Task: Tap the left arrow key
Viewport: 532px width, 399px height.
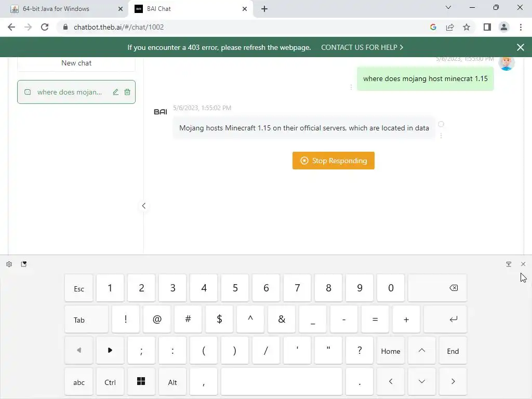Action: pos(391,382)
